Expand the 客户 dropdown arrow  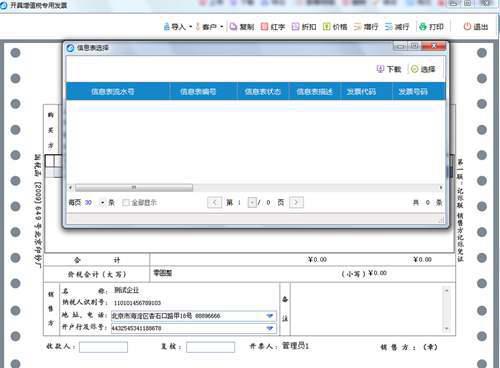tap(222, 27)
